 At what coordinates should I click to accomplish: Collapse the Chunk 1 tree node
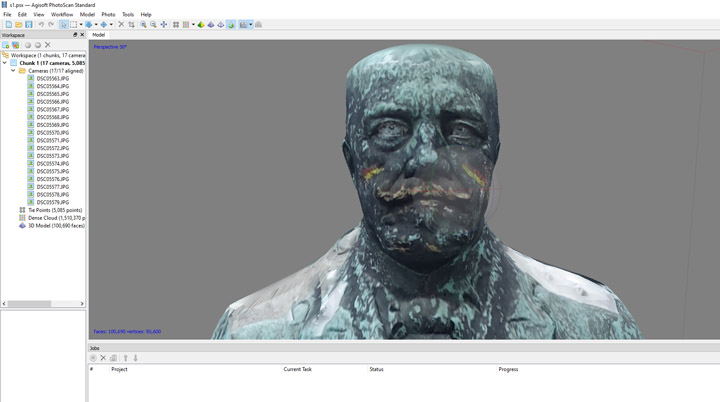click(5, 63)
